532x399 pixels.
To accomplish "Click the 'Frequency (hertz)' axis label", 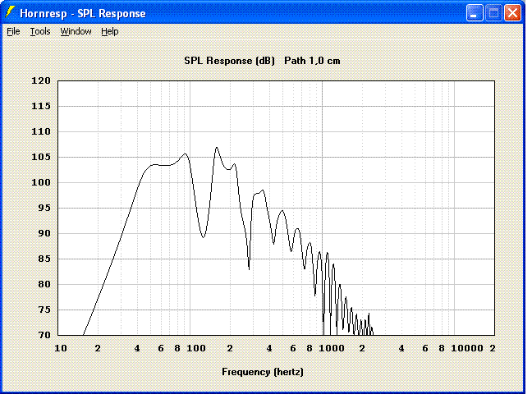I will [x=263, y=372].
